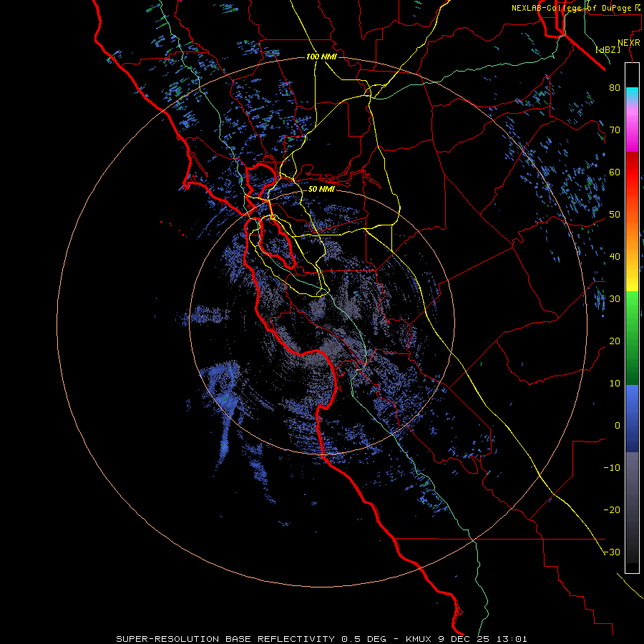Click the green band of the color scale
Screen dimensions: 644x644
[632, 338]
